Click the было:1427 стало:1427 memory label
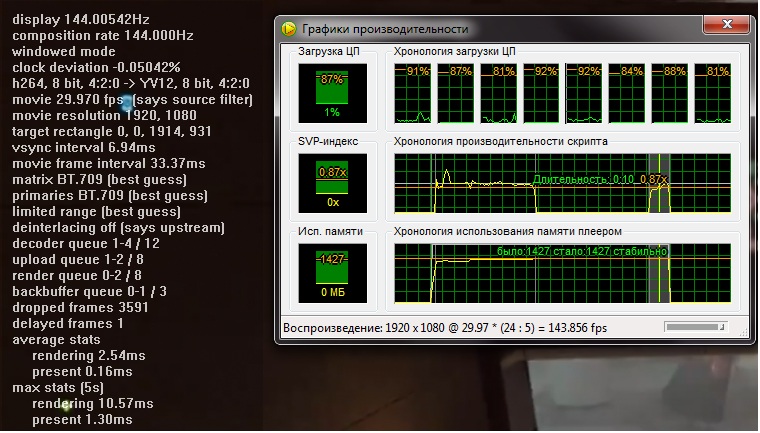Viewport: 760px width, 433px height. (x=570, y=251)
